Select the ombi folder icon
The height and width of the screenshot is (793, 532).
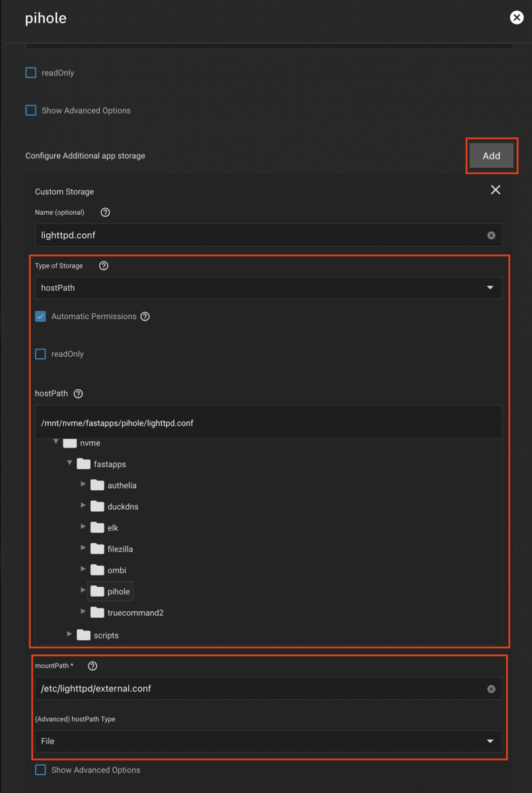click(x=97, y=570)
